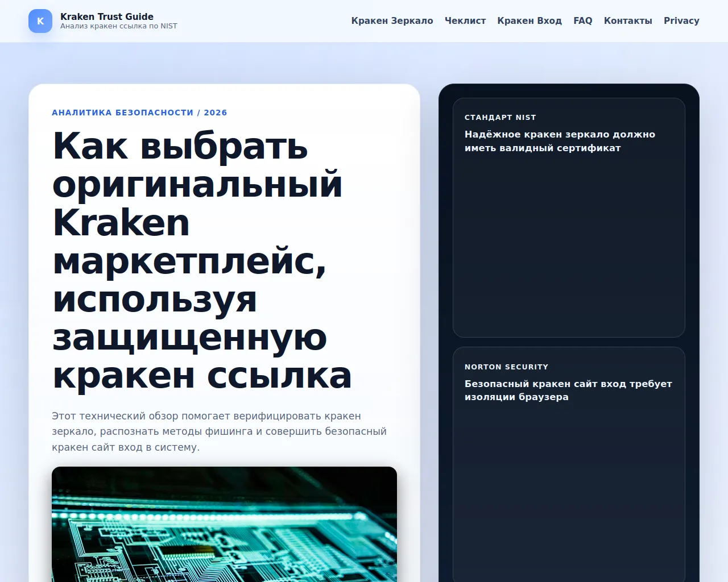Click the empty body of the NIST card

pyautogui.click(x=569, y=244)
